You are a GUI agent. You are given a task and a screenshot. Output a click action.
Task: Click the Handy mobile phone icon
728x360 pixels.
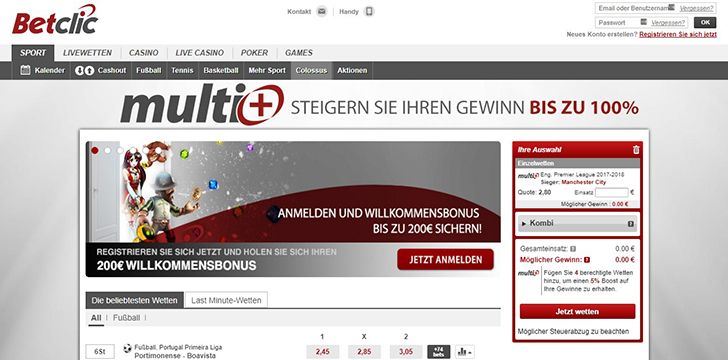(x=369, y=12)
